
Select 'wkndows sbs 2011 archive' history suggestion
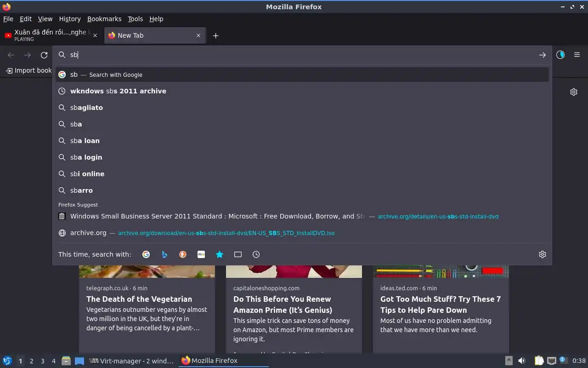click(x=302, y=91)
